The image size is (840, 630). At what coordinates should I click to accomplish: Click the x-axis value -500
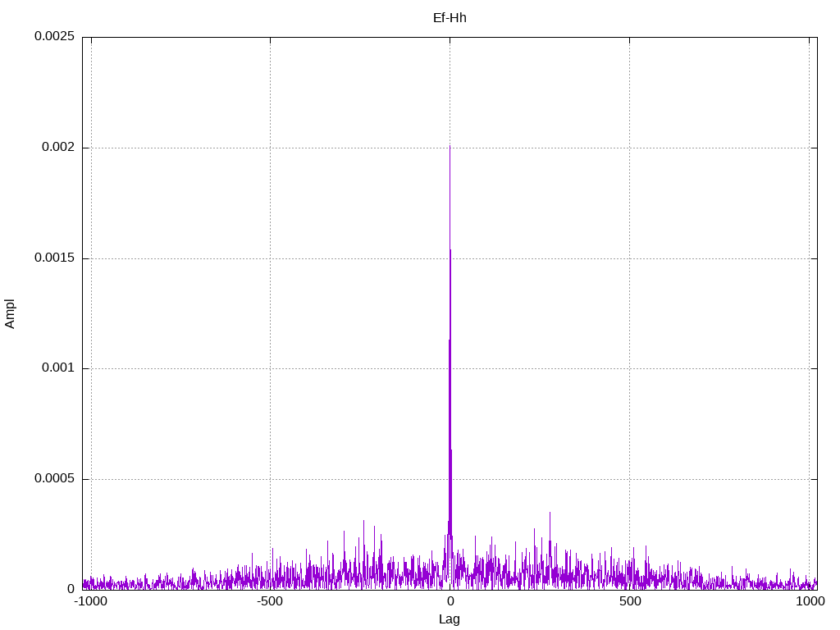tap(269, 601)
